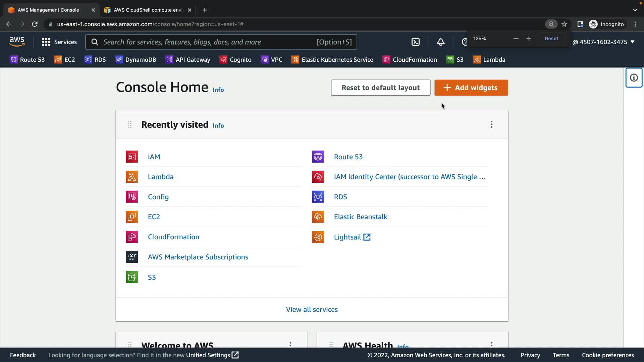The image size is (644, 362).
Task: Click the AWS logo home icon
Action: (x=17, y=42)
